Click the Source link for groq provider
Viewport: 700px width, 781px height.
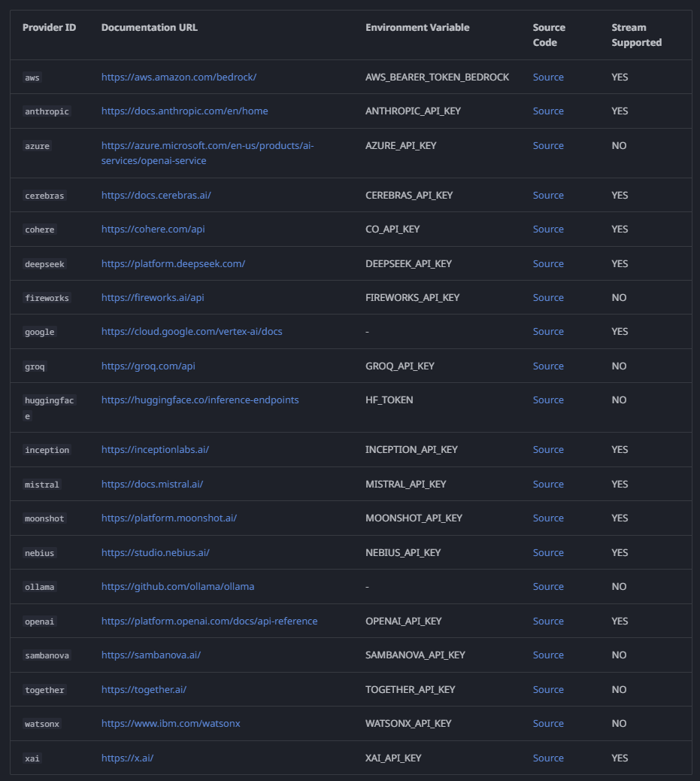(548, 366)
